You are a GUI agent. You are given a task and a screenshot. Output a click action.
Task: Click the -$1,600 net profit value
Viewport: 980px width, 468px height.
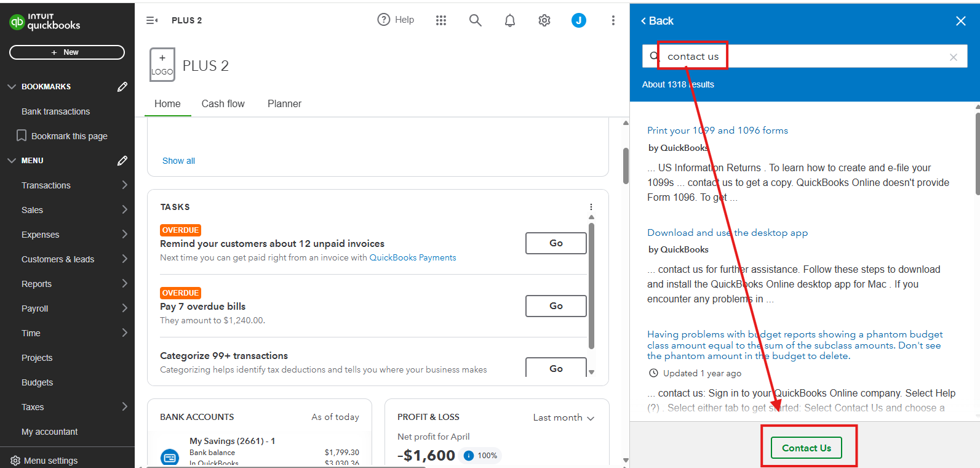pyautogui.click(x=426, y=456)
